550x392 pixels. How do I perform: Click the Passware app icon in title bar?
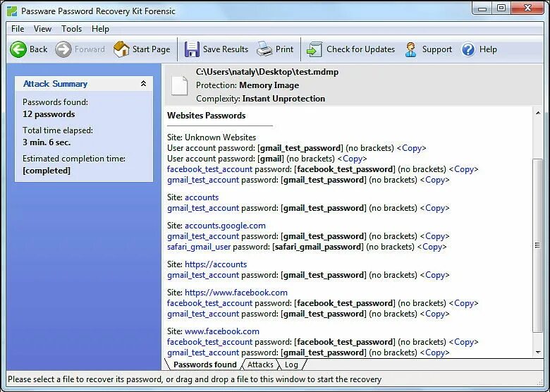pos(12,11)
